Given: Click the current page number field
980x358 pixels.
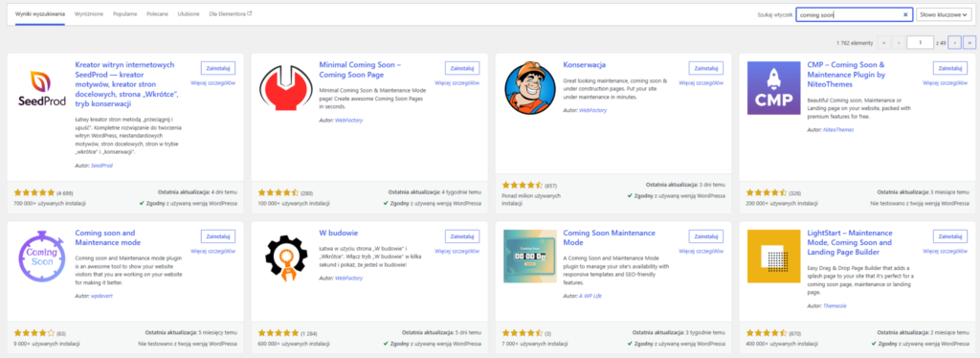Looking at the screenshot, I should [920, 42].
